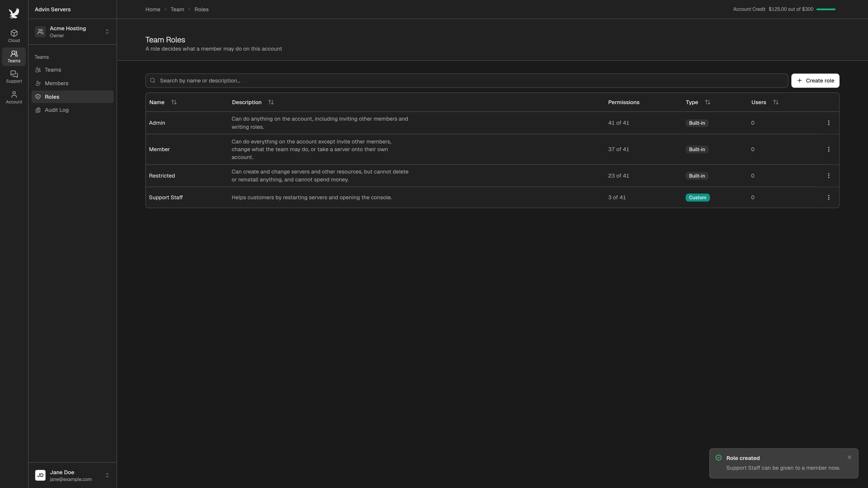Image resolution: width=868 pixels, height=488 pixels.
Task: Click the JD avatar badge
Action: coord(40,475)
